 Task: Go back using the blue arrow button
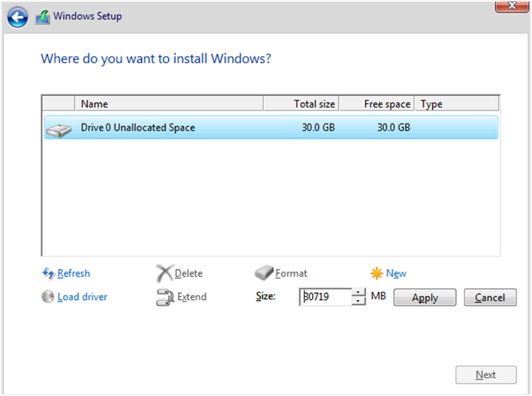[x=17, y=17]
